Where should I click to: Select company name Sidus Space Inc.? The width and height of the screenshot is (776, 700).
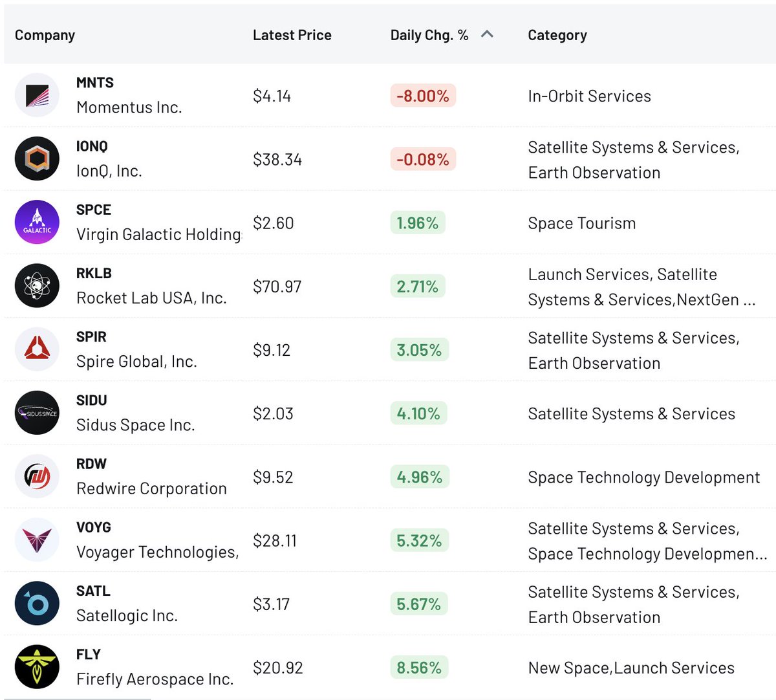click(135, 425)
